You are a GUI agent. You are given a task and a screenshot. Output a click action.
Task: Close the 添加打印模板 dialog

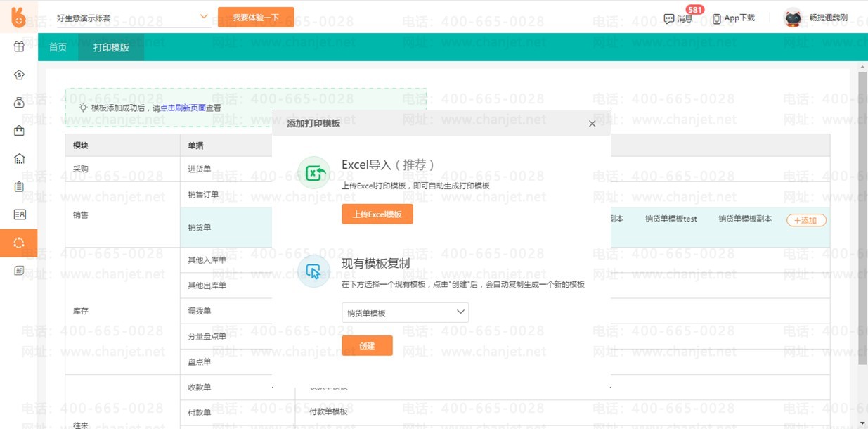point(592,124)
